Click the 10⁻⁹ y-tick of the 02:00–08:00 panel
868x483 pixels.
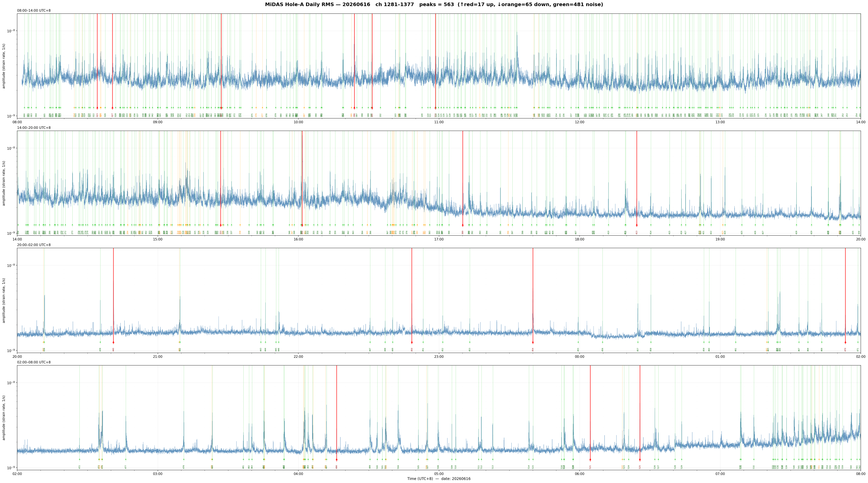(x=11, y=468)
